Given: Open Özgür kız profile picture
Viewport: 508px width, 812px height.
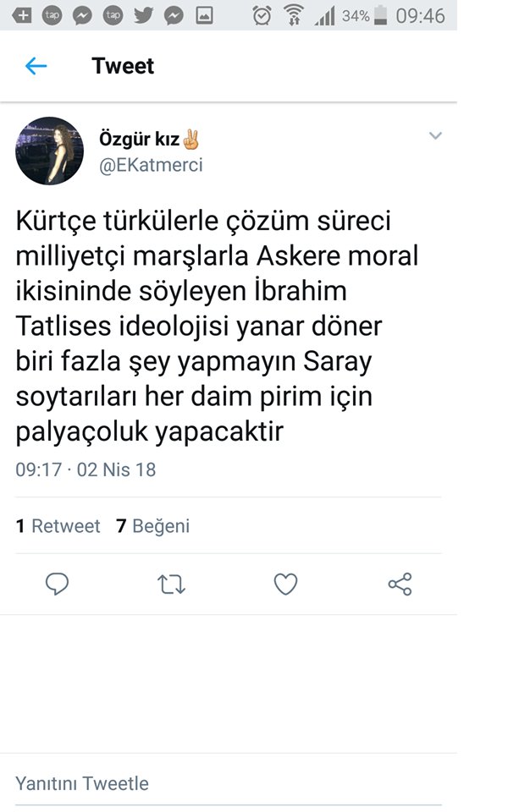Looking at the screenshot, I should click(x=50, y=151).
